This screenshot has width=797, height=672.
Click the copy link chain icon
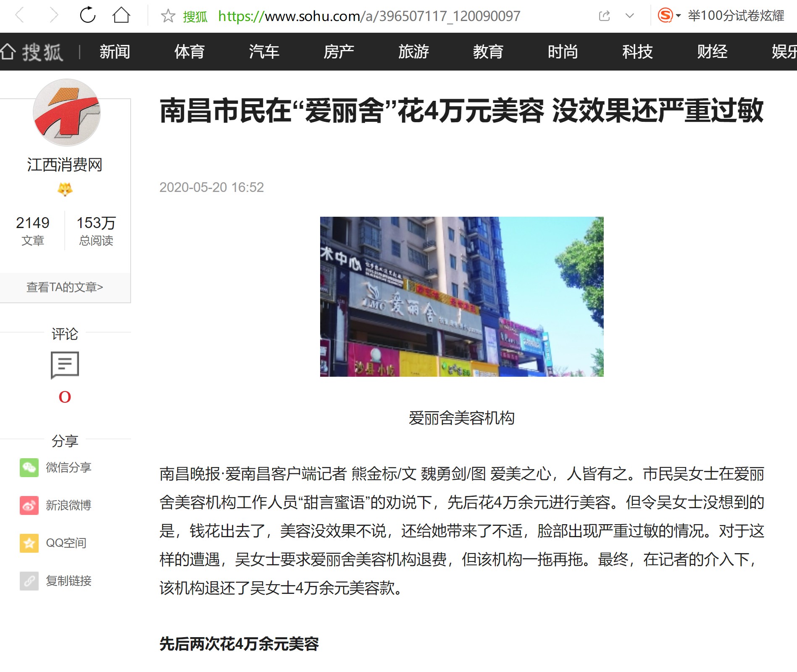tap(29, 581)
